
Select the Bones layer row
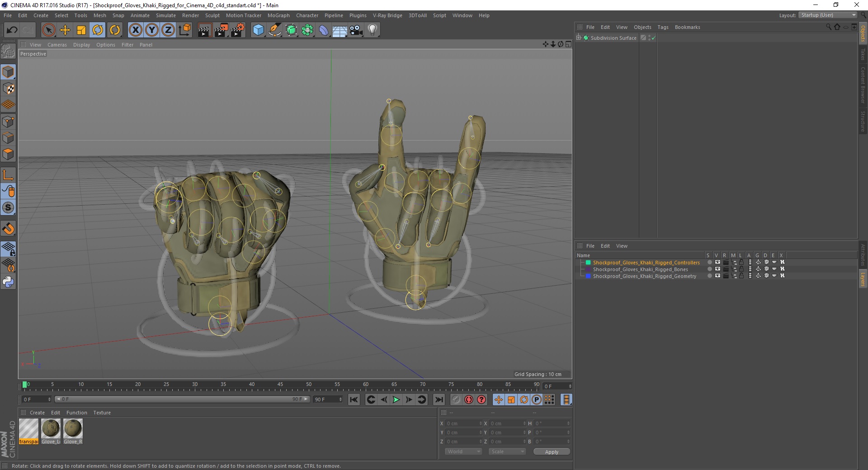point(640,269)
